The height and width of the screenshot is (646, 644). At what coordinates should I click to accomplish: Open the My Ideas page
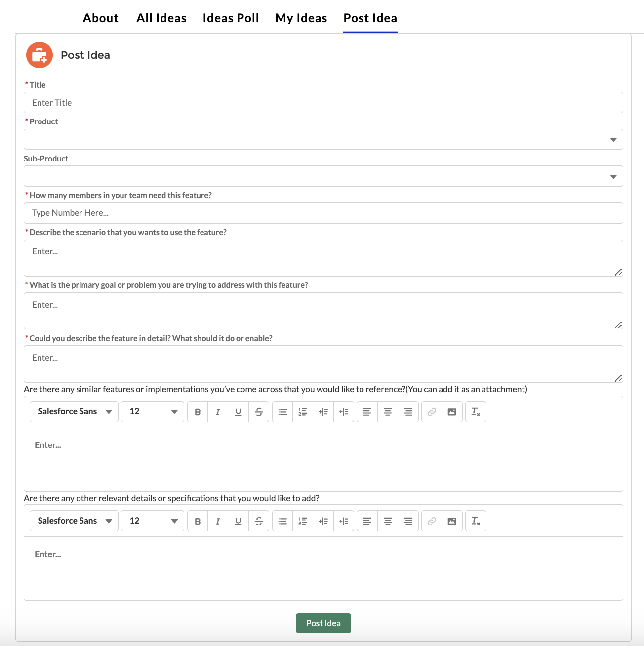[x=301, y=18]
